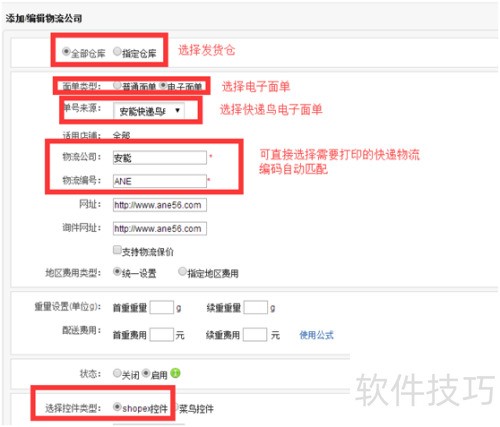Click the 续重重量 input box
The image size is (500, 427).
[x=255, y=307]
